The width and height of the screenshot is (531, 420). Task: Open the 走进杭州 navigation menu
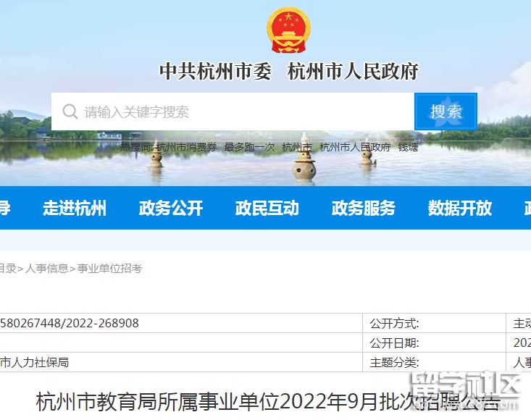75,209
